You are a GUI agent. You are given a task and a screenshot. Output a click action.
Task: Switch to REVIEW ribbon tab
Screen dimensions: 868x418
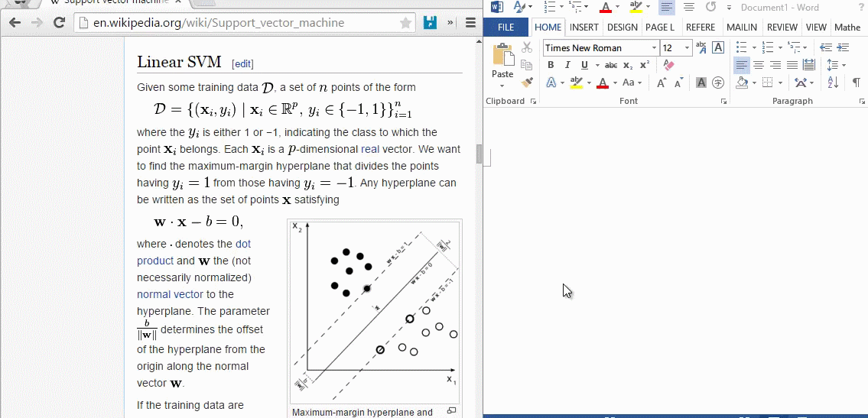point(782,27)
